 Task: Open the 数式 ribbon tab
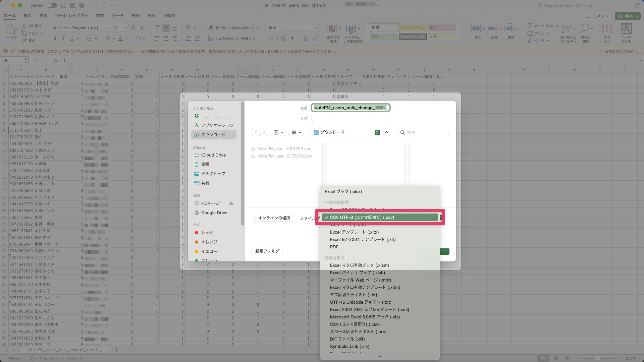[100, 16]
